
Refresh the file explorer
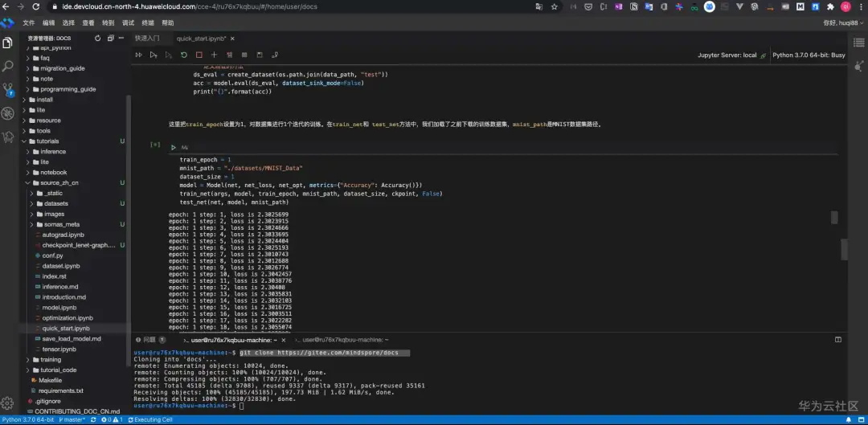(98, 38)
